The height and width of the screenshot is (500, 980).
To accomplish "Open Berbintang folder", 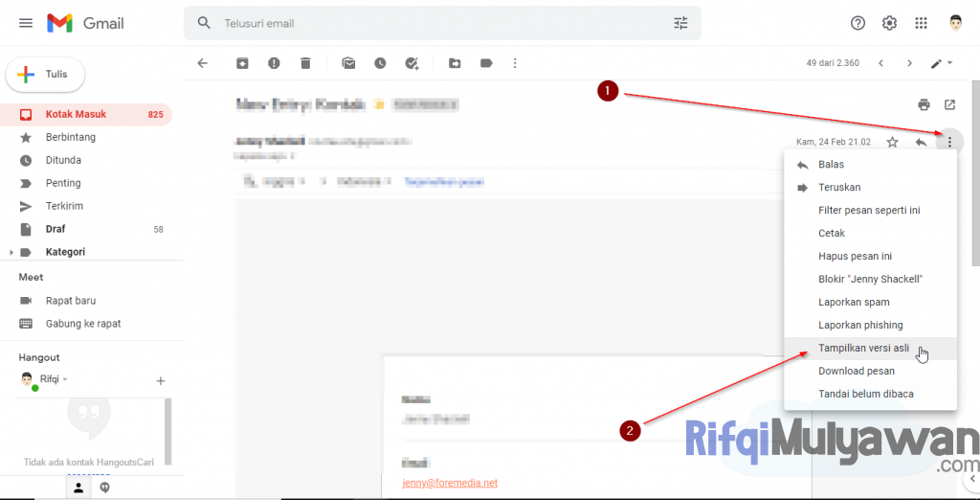I will click(85, 137).
